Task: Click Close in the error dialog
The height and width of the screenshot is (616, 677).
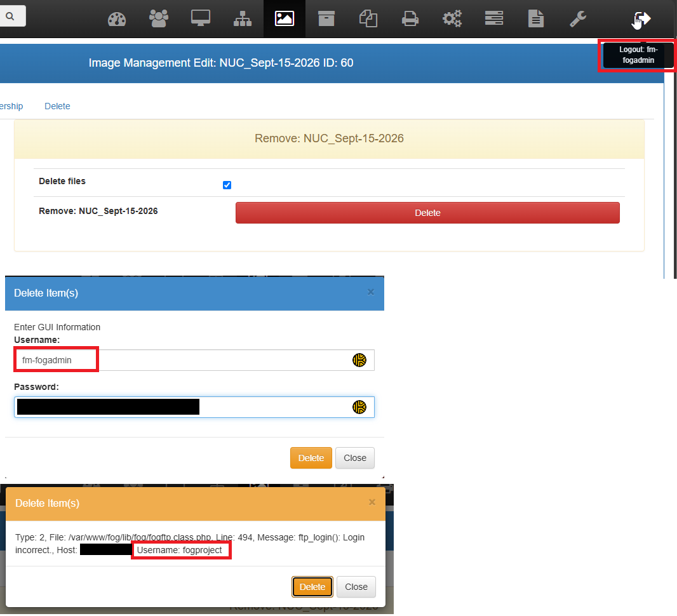Action: 356,587
